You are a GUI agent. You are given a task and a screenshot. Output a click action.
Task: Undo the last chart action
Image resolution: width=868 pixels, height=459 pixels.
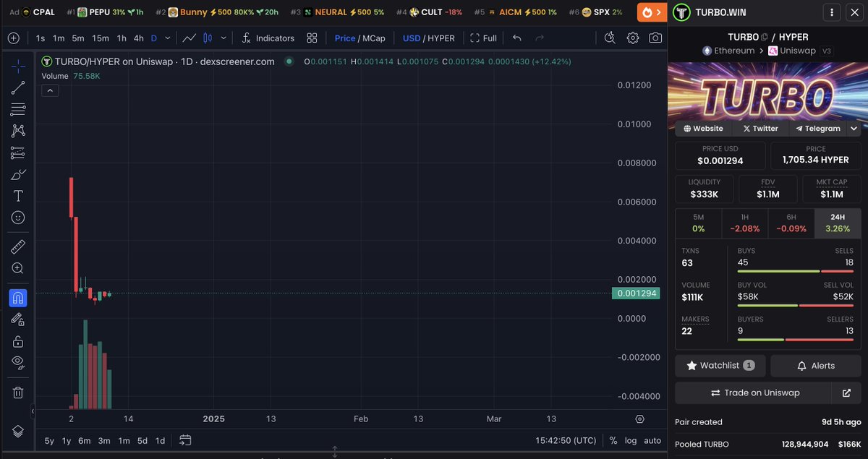516,38
